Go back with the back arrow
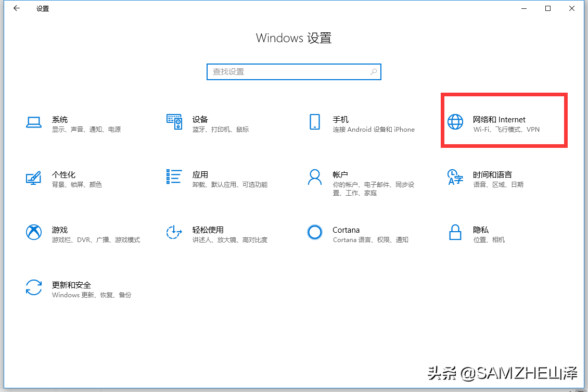This screenshot has width=588, height=392. click(17, 8)
